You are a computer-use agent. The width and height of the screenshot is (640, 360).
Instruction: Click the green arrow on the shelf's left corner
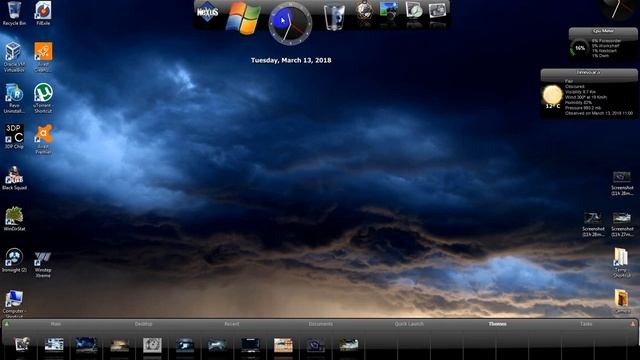pos(7,324)
